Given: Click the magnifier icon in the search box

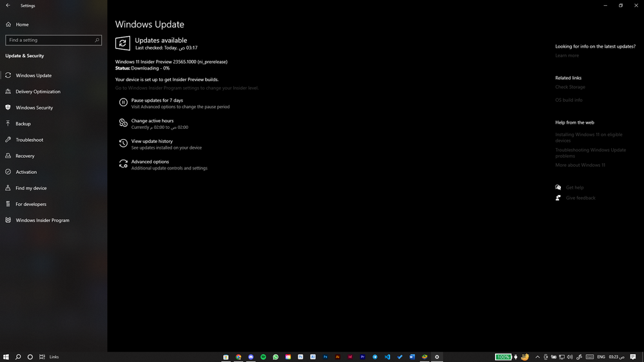Looking at the screenshot, I should [97, 40].
